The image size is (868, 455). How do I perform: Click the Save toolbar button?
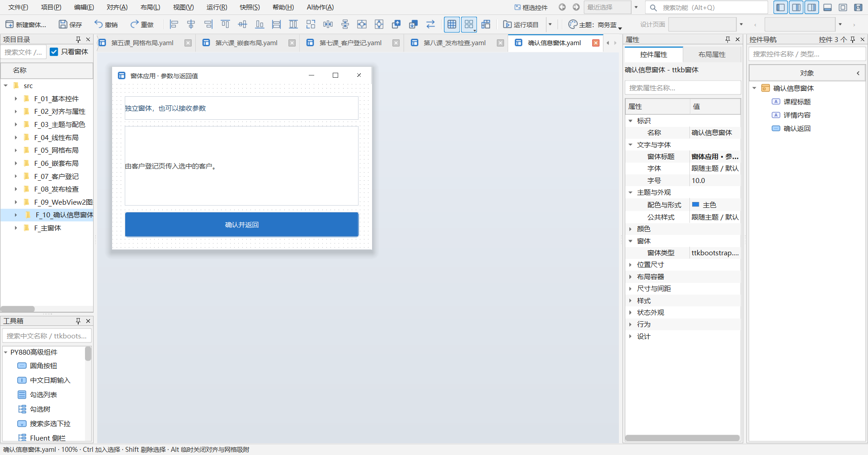point(71,24)
